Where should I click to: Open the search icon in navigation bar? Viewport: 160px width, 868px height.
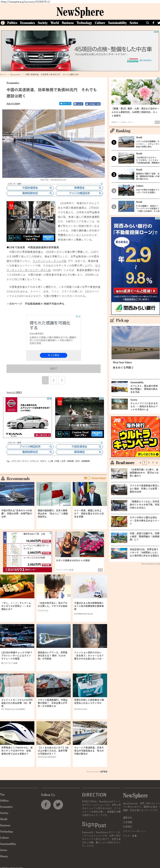coord(147,23)
